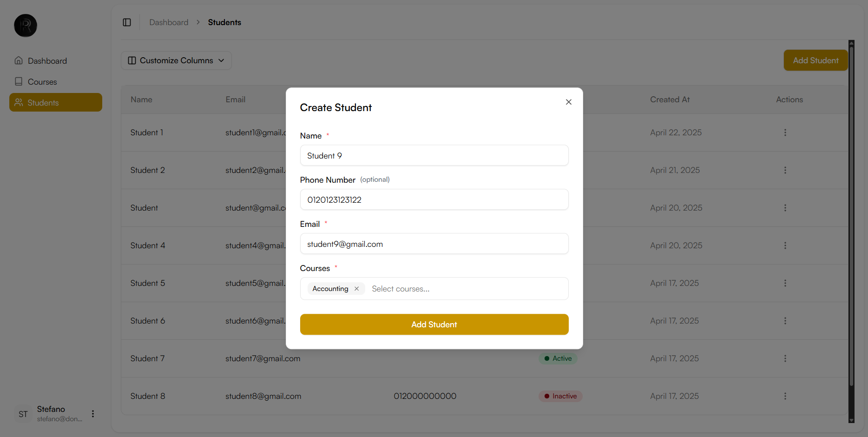This screenshot has width=868, height=437.
Task: Remove the Accounting course tag
Action: [x=356, y=289]
